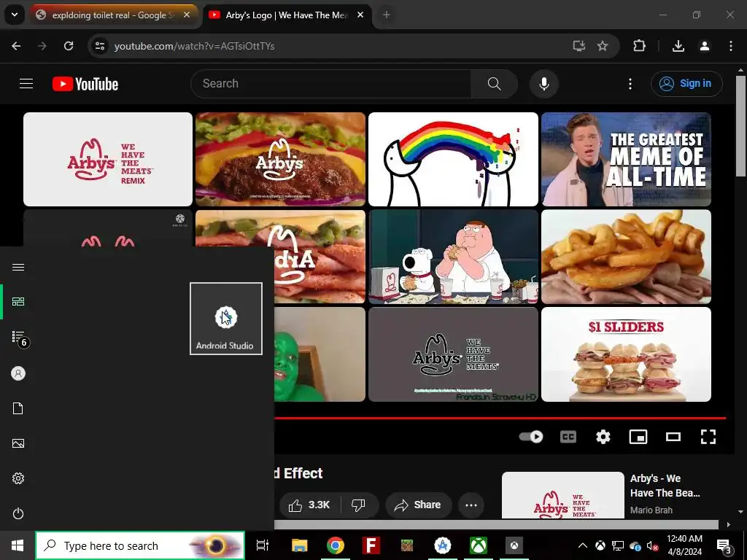
Task: Enter full screen video mode
Action: (x=708, y=437)
